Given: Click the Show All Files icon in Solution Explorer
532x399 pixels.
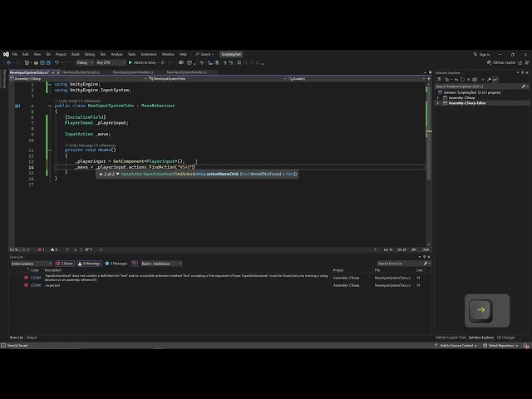Looking at the screenshot, I should click(x=475, y=80).
